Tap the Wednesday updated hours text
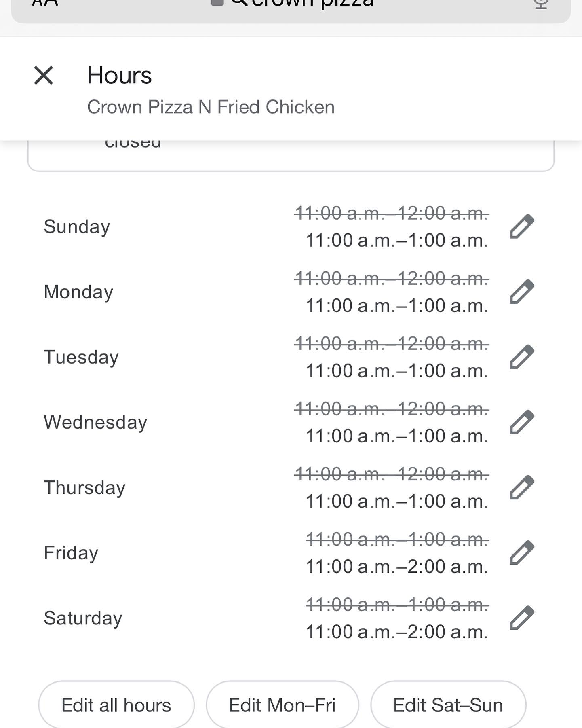This screenshot has height=728, width=582. coord(397,436)
